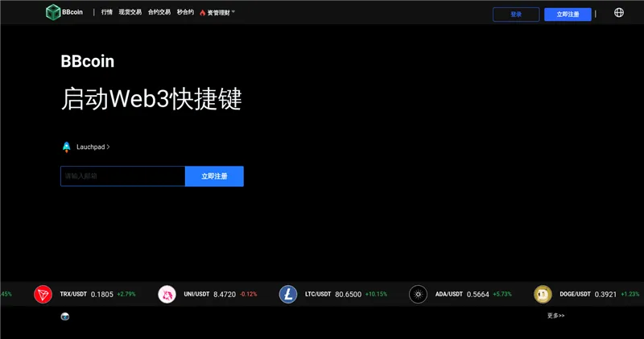Open the 现货交易 spot trading menu
Viewport: 644px width, 339px height.
(x=130, y=12)
